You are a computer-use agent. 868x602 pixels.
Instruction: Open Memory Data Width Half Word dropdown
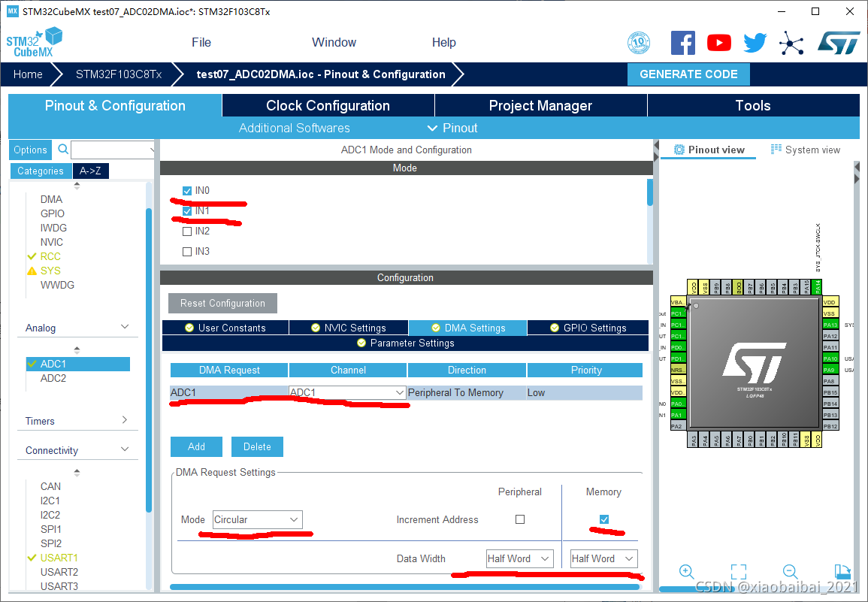604,558
